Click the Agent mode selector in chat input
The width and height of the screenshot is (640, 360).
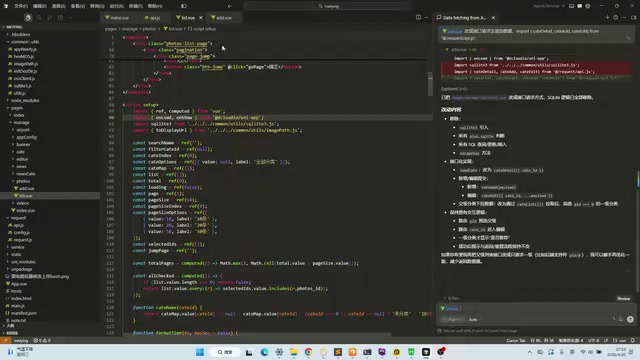click(x=453, y=319)
